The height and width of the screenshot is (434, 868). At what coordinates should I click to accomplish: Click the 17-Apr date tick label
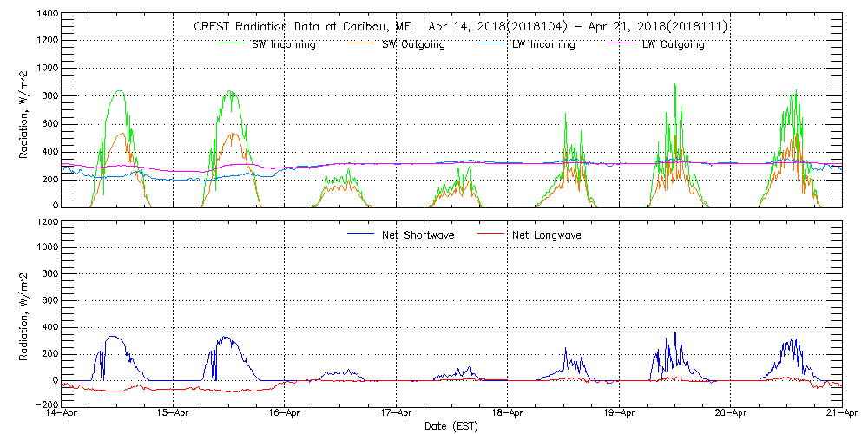coord(396,414)
